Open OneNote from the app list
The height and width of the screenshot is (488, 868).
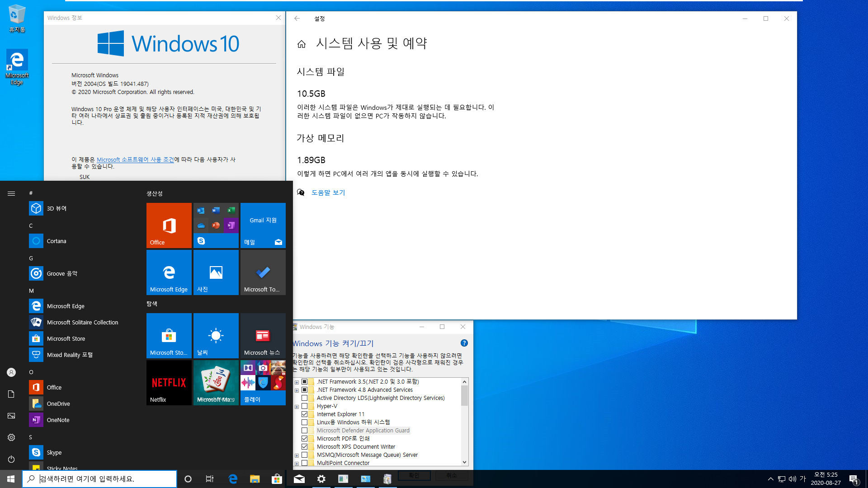[x=81, y=420]
